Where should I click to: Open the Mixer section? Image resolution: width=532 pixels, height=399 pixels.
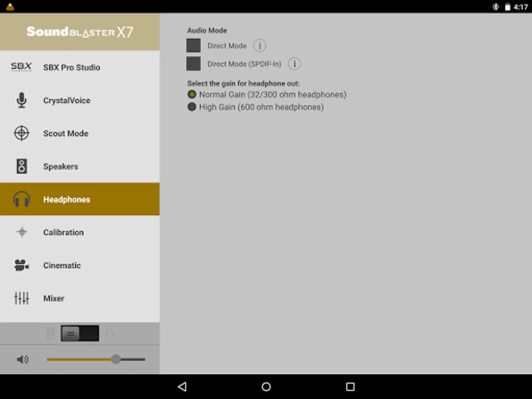point(80,298)
